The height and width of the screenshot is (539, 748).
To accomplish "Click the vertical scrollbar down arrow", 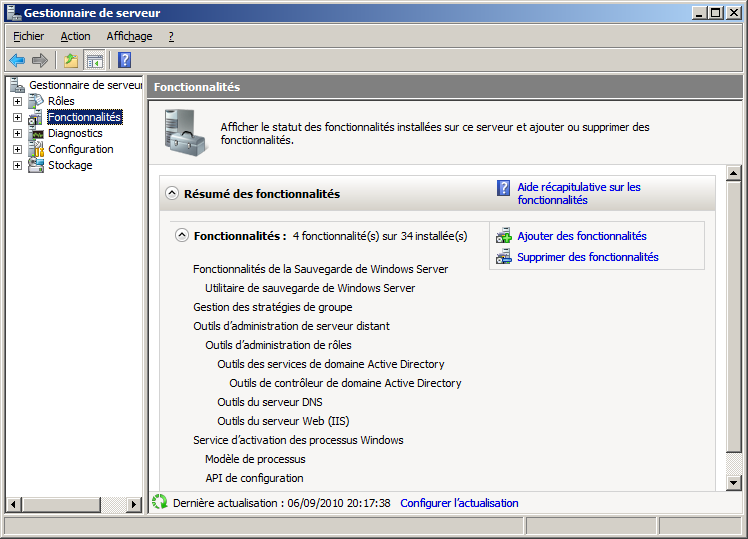I will click(x=734, y=483).
